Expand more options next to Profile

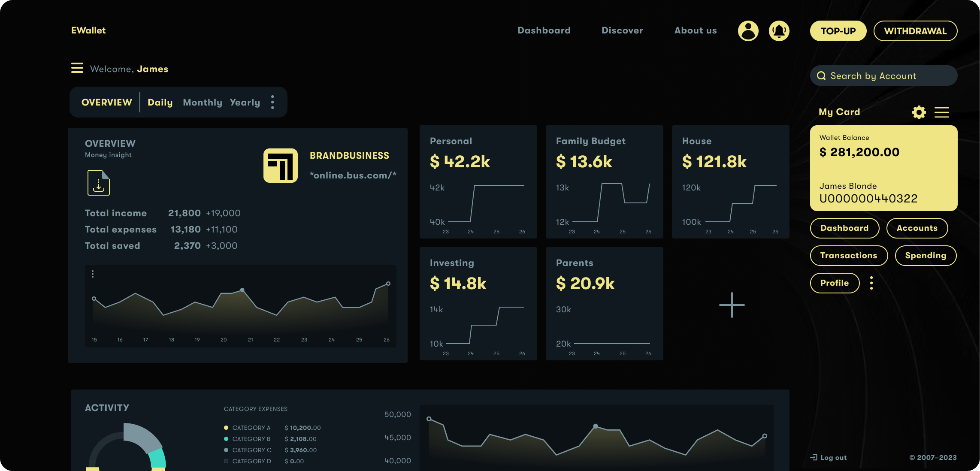pyautogui.click(x=871, y=283)
